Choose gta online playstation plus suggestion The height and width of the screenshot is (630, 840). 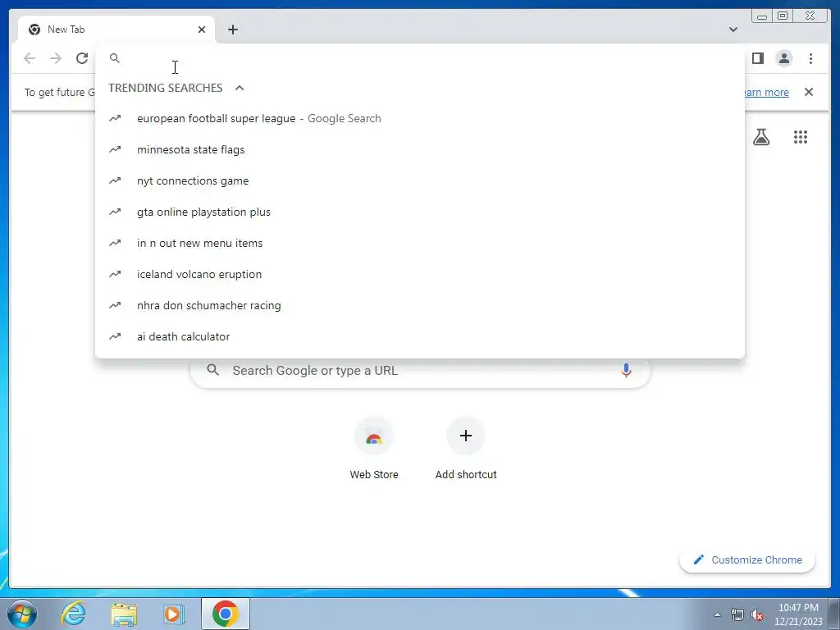(419, 212)
